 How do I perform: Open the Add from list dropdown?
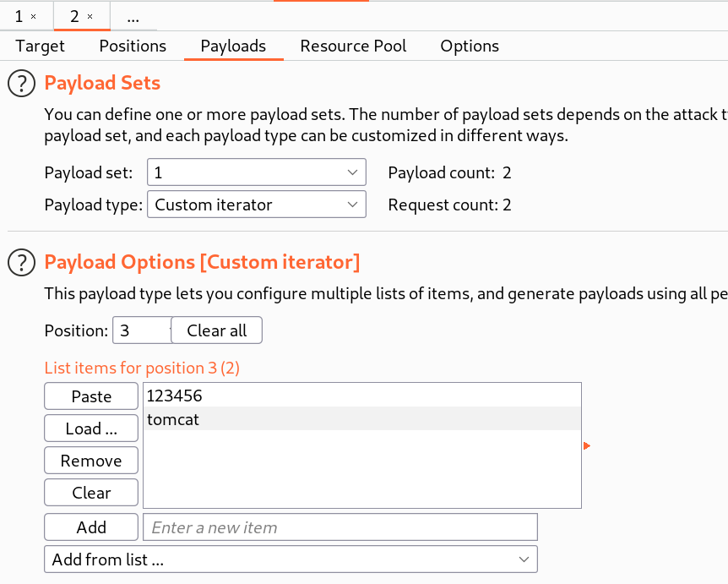point(291,559)
